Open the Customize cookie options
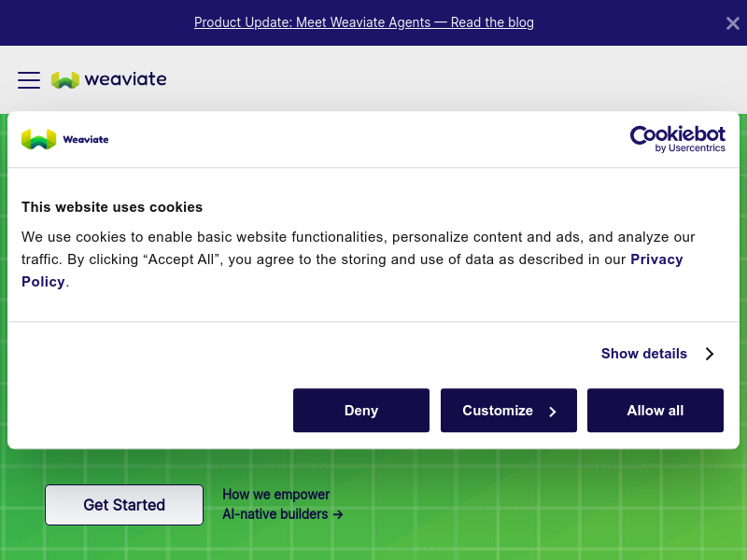Image resolution: width=747 pixels, height=560 pixels. (x=509, y=411)
